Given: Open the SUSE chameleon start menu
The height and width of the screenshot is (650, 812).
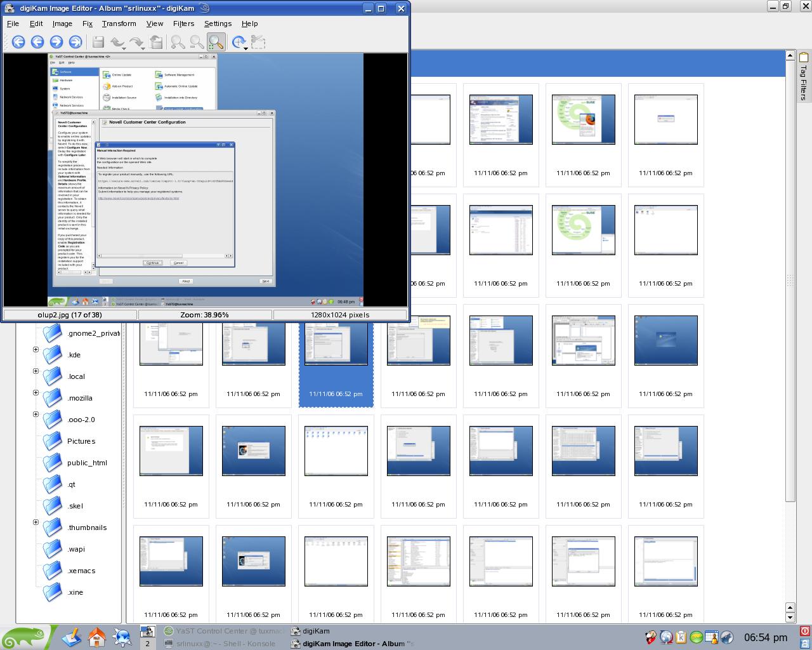Looking at the screenshot, I should [25, 637].
